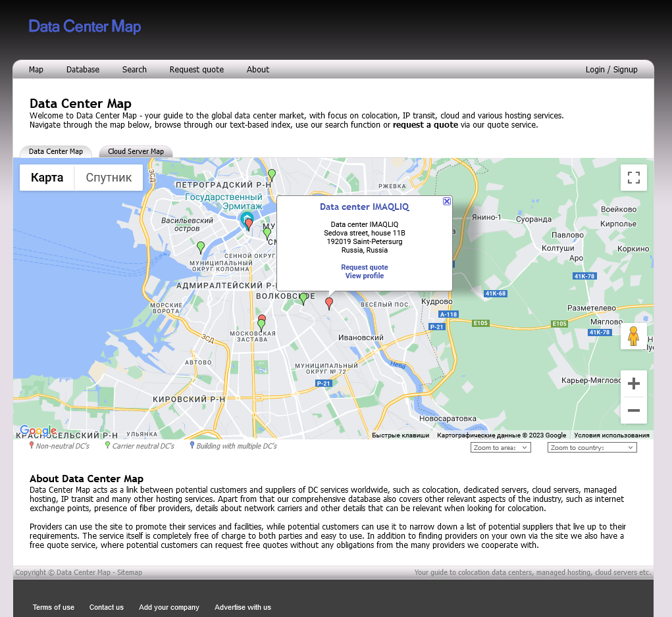Viewport: 672px width, 617px height.
Task: Click 'Building with multiple DC's' legend text
Action: (236, 446)
